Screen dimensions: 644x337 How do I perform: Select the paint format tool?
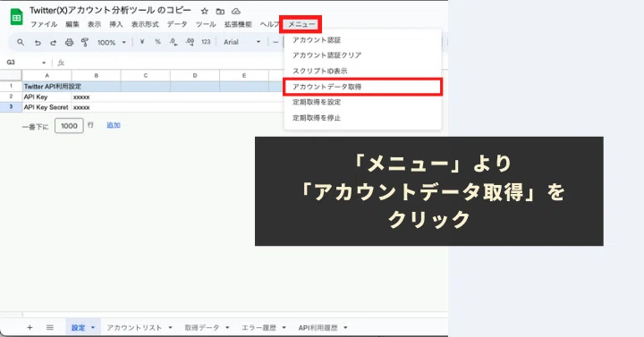[85, 42]
